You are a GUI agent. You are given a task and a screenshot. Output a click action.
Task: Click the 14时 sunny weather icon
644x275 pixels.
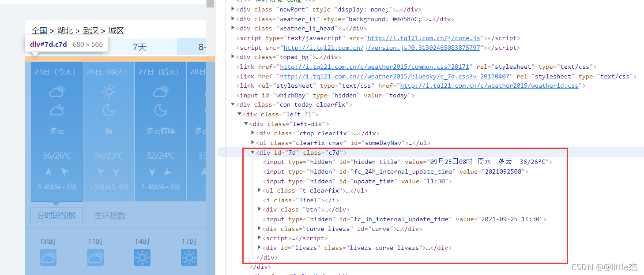[x=142, y=257]
